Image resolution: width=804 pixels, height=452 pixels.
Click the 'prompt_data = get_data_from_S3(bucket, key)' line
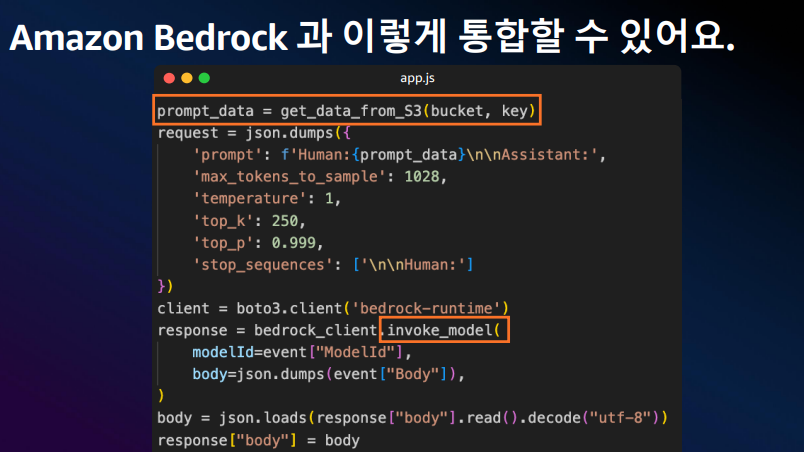pos(347,111)
